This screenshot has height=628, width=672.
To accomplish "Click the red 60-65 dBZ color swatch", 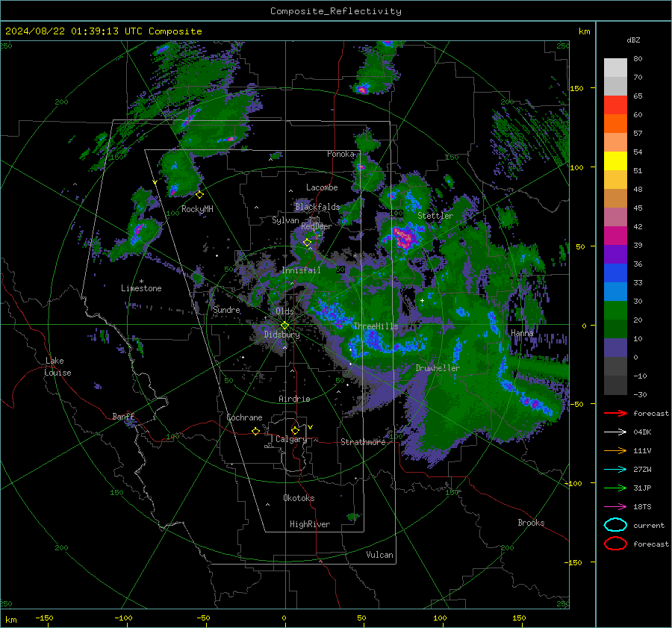I will [x=615, y=105].
